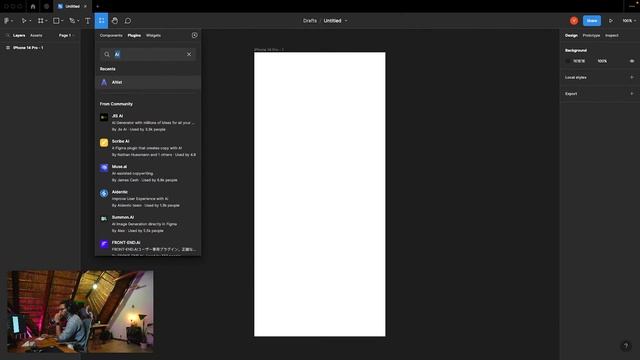Viewport: 640px width, 360px height.
Task: Expand Pen tool options arrow
Action: click(x=78, y=21)
